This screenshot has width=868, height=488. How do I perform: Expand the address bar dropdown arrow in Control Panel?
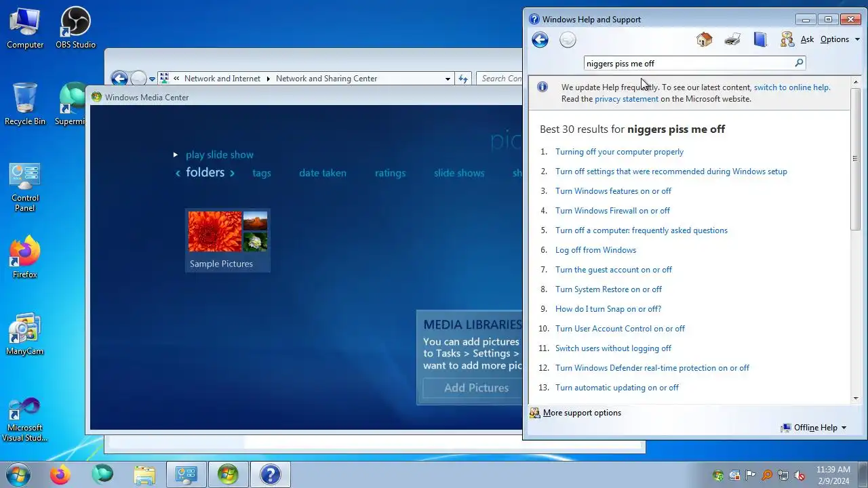pyautogui.click(x=448, y=79)
